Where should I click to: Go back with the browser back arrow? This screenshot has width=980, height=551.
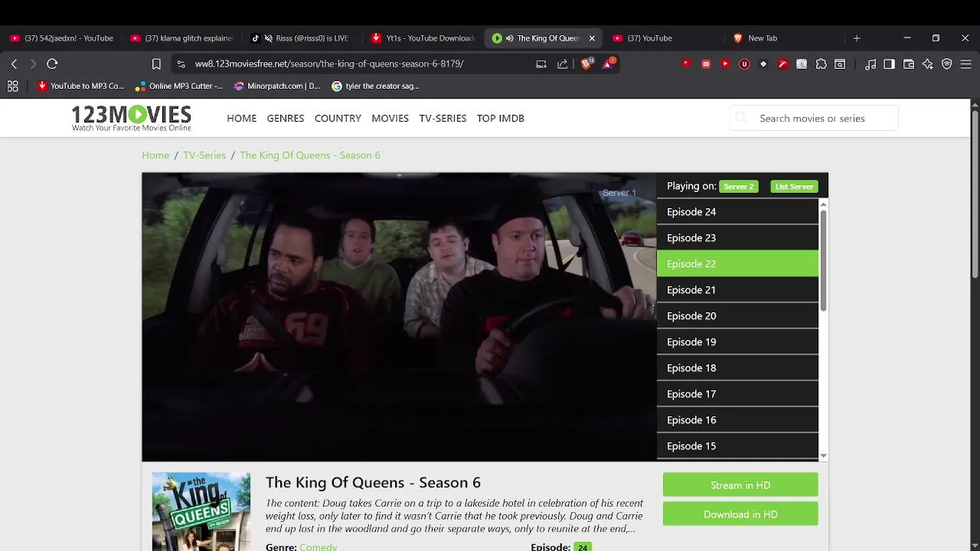[x=14, y=64]
